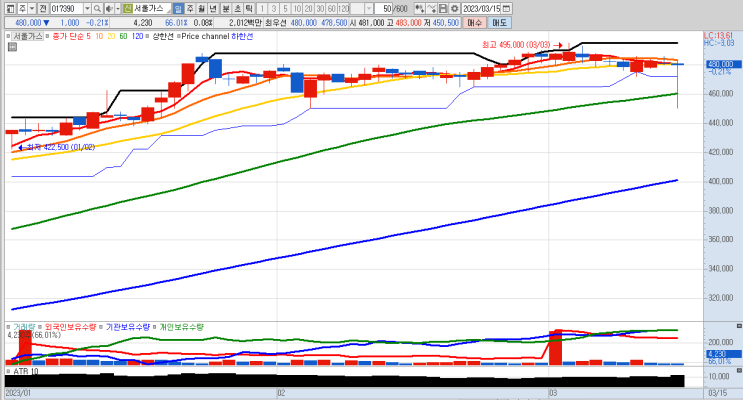Select interval button 3
Image resolution: width=743 pixels, height=400 pixels.
pos(273,9)
